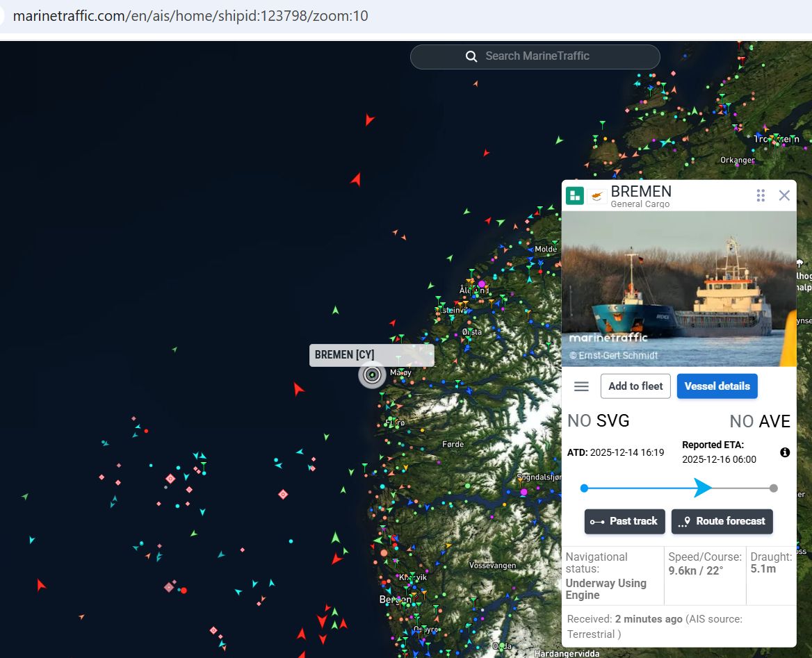Click the browser address bar URL
The image size is (812, 658).
pyautogui.click(x=190, y=16)
